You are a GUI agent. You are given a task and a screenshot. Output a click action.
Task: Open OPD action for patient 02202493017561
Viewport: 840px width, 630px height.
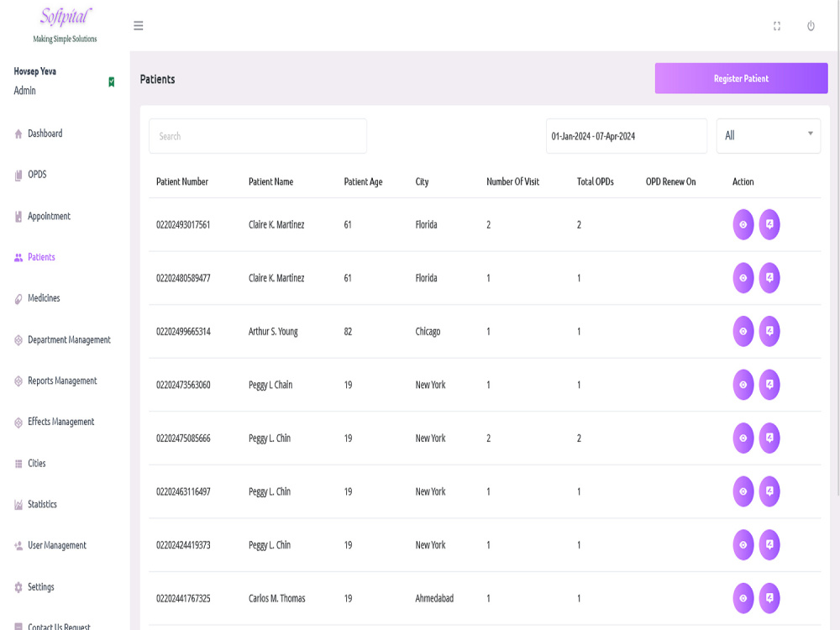[x=769, y=224]
